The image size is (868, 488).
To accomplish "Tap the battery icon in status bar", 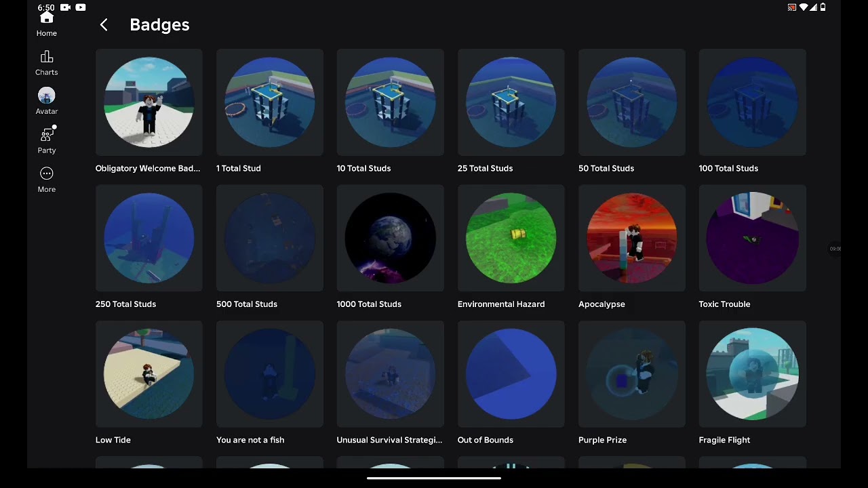I will 823,7.
